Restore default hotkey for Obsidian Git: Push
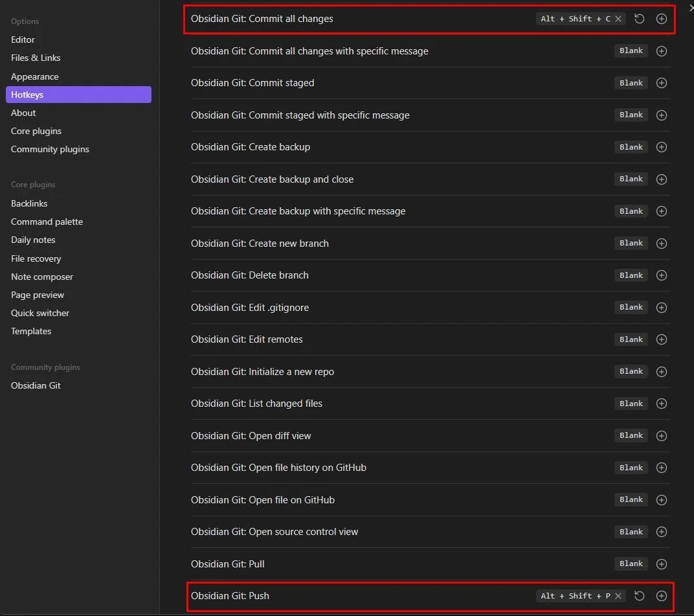This screenshot has width=694, height=616. click(639, 596)
